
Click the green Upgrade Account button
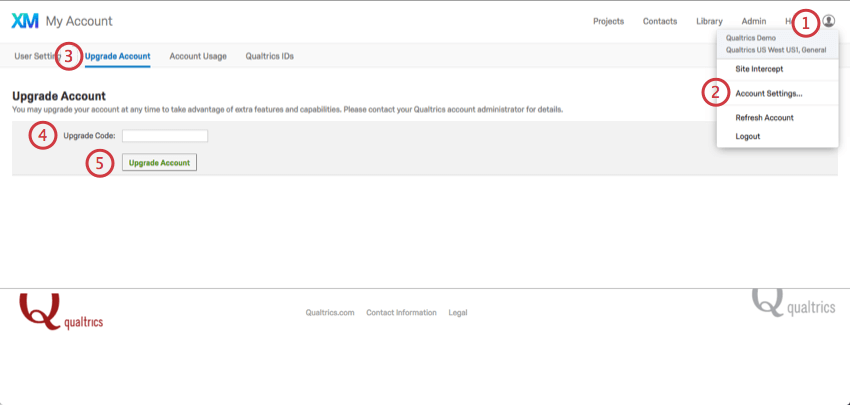(159, 162)
